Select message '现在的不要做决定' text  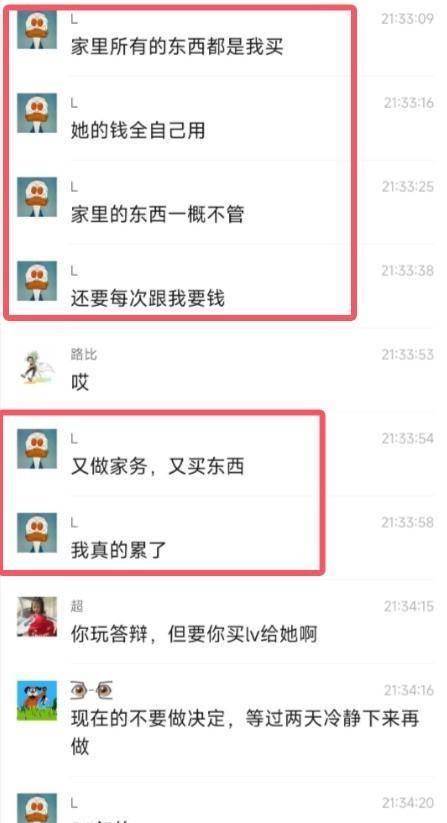click(x=244, y=732)
